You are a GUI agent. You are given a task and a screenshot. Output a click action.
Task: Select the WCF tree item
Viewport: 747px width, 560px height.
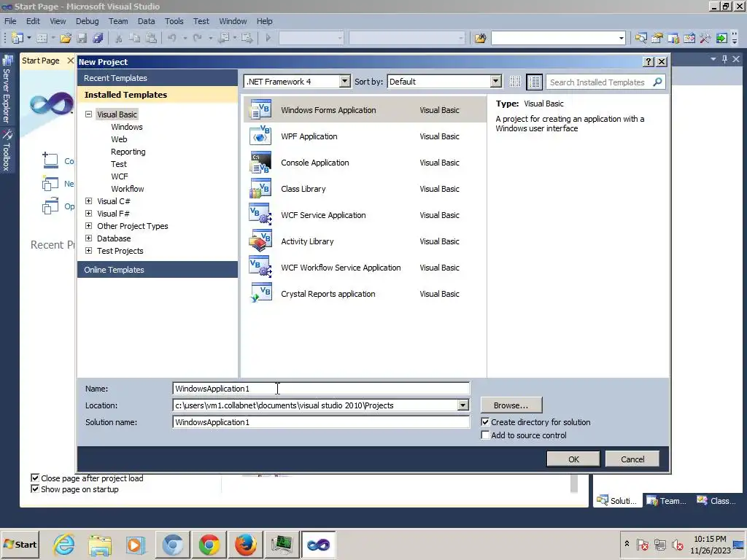pos(120,176)
